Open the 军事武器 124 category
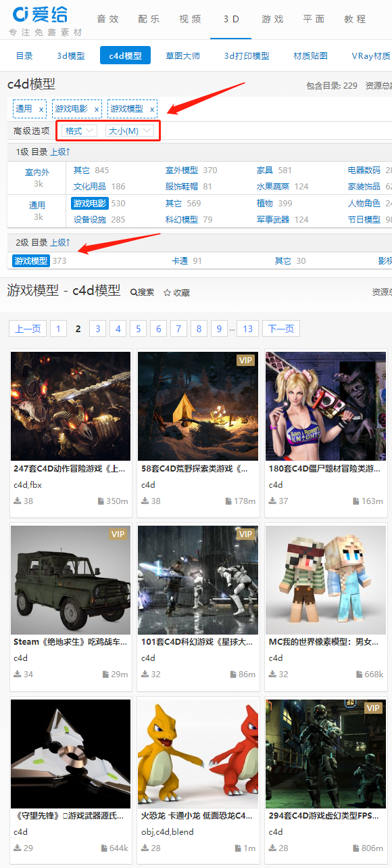 click(283, 219)
